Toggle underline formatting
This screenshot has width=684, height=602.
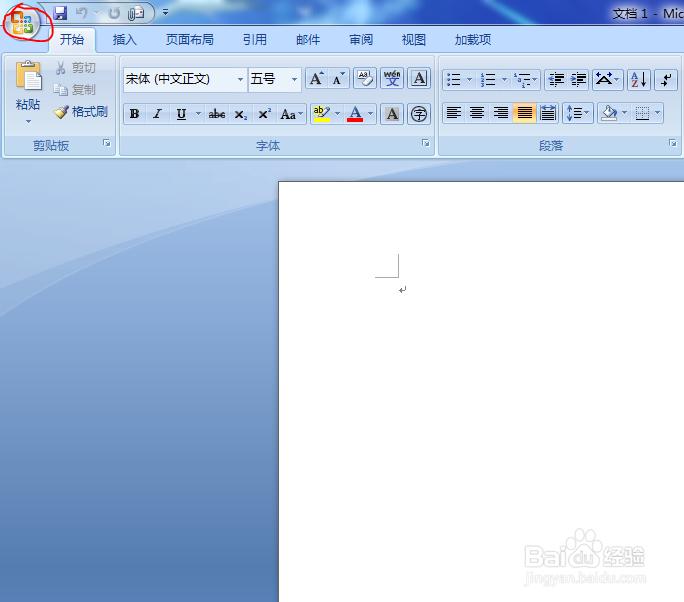coord(181,114)
